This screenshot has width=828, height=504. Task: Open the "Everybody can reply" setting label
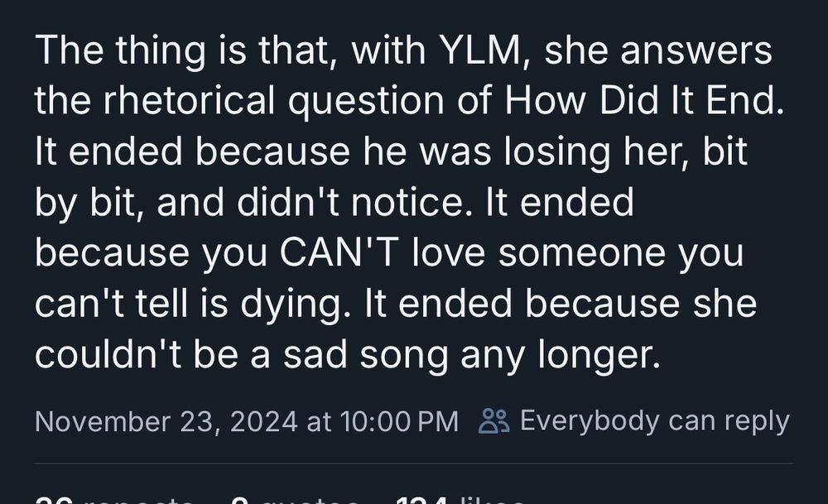(654, 420)
